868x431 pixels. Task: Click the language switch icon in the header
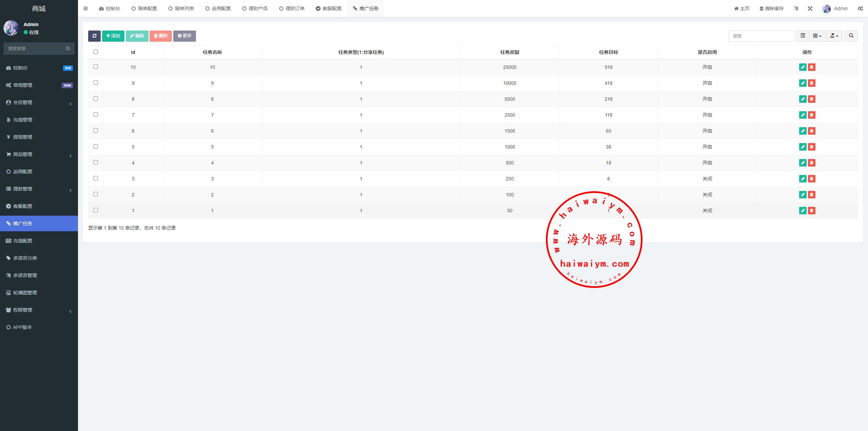point(796,8)
